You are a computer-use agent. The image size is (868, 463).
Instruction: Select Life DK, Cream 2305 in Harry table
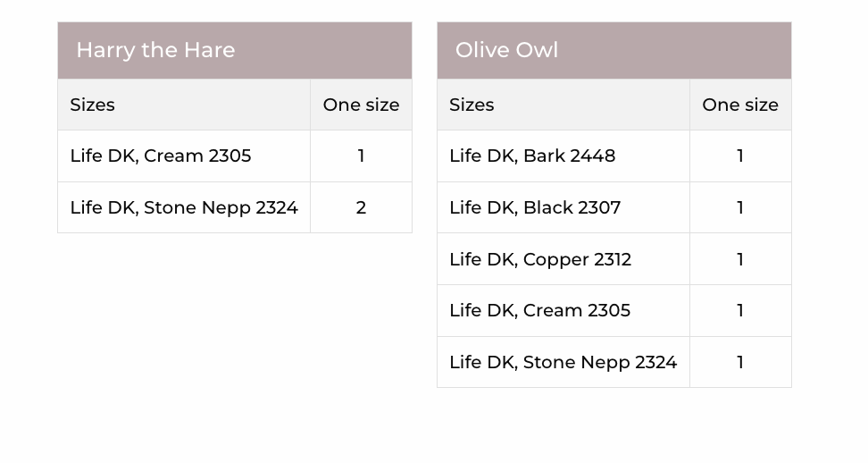pos(161,156)
